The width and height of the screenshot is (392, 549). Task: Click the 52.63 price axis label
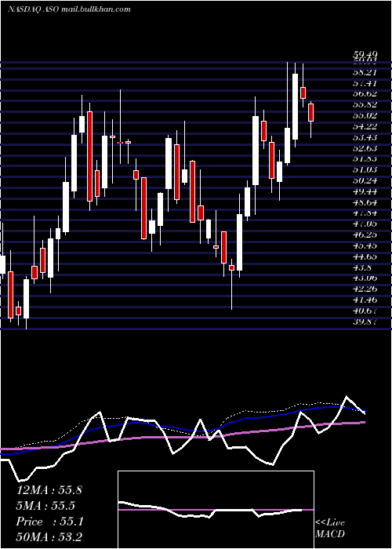[365, 148]
